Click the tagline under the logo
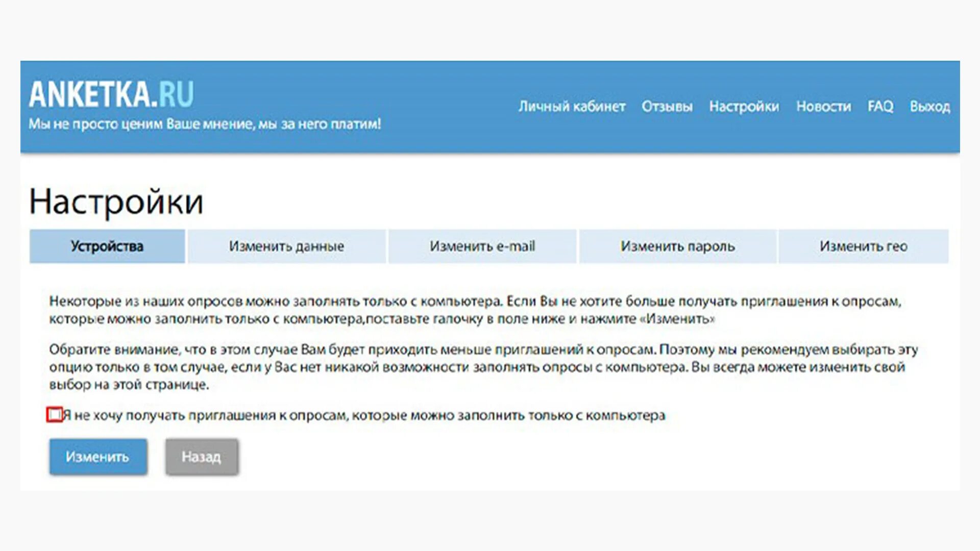Screen dimensions: 980x551 point(205,124)
